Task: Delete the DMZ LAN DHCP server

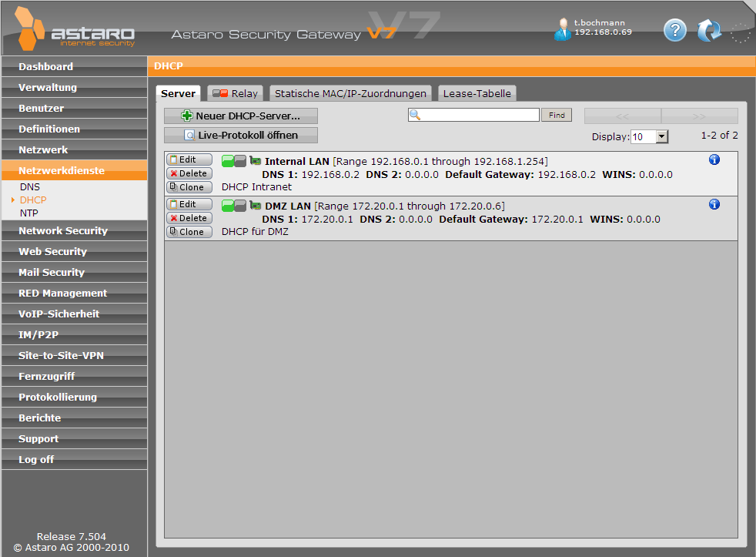Action: (189, 218)
